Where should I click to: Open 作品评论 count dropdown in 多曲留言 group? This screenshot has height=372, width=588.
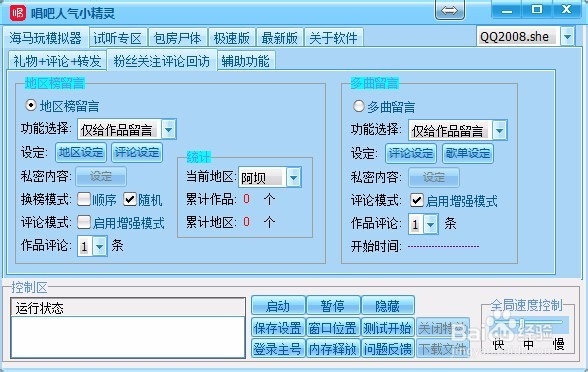coord(431,224)
